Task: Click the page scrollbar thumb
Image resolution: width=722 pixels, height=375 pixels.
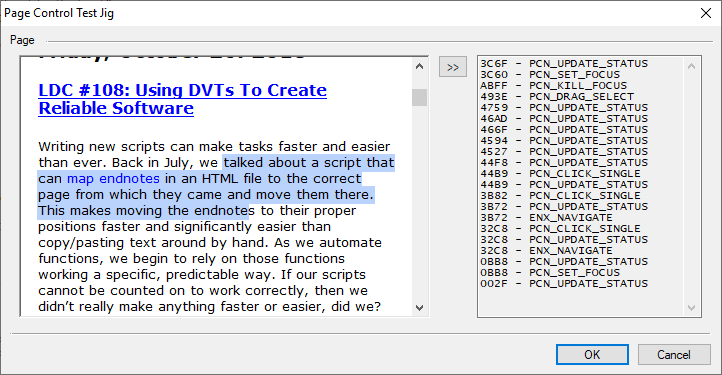Action: coord(419,97)
